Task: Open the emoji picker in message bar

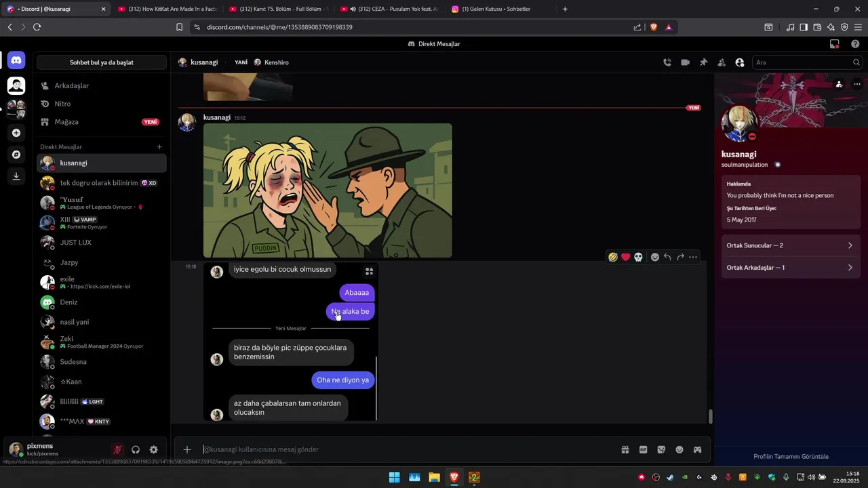Action: pyautogui.click(x=679, y=449)
